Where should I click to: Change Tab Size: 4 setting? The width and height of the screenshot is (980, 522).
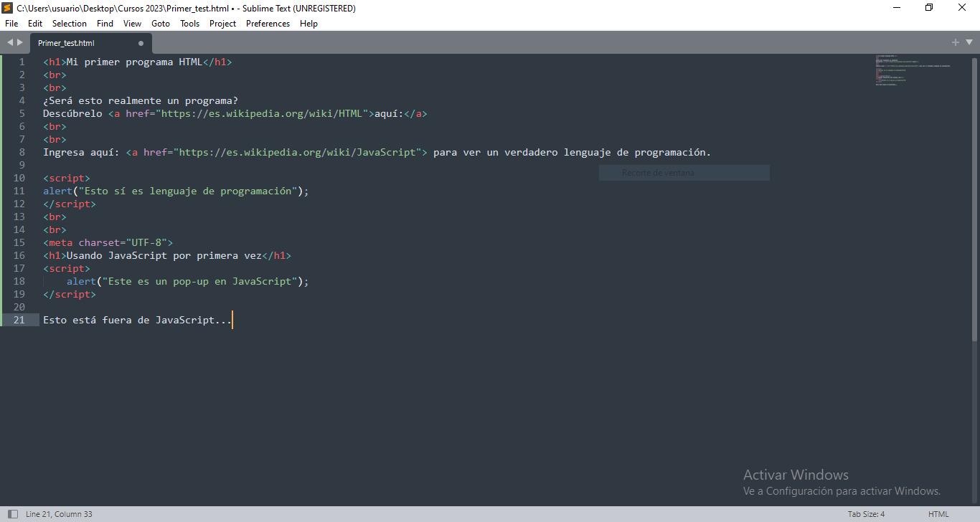click(866, 513)
